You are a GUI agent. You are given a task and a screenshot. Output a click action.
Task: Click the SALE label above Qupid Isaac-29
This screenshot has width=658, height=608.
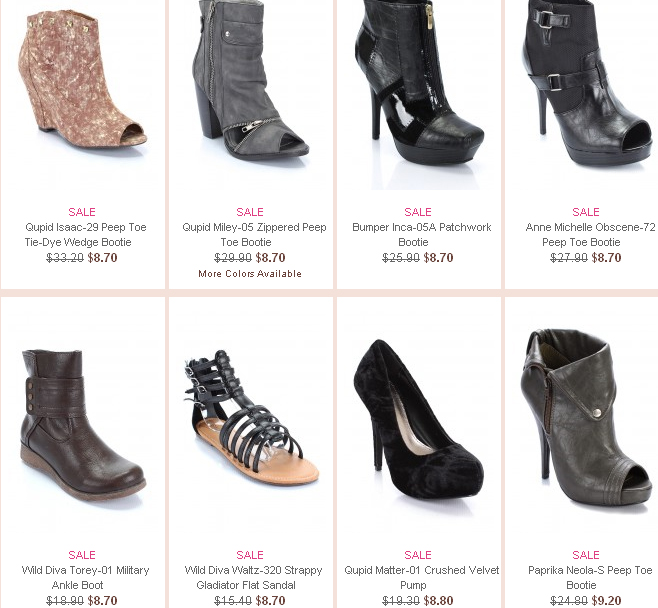point(82,212)
